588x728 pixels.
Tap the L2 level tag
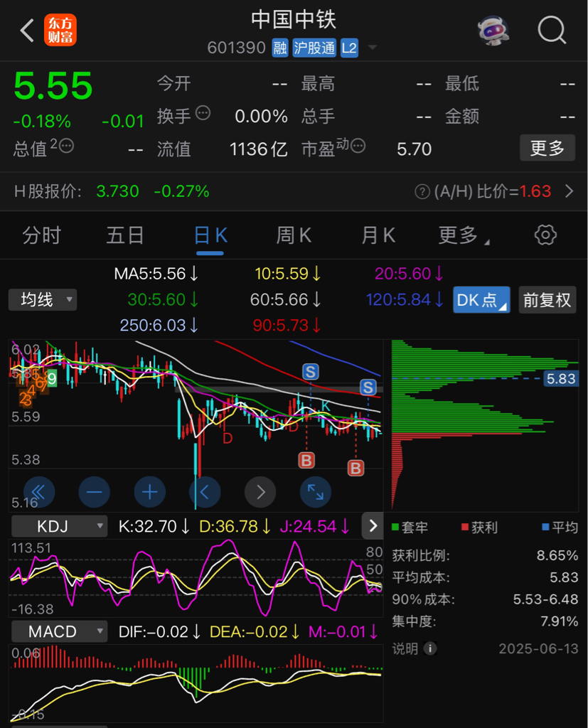pos(349,48)
